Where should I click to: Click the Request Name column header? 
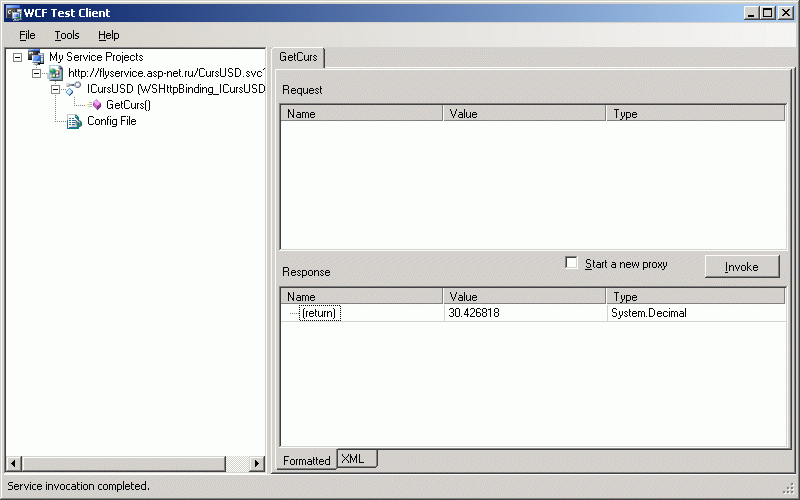point(361,113)
